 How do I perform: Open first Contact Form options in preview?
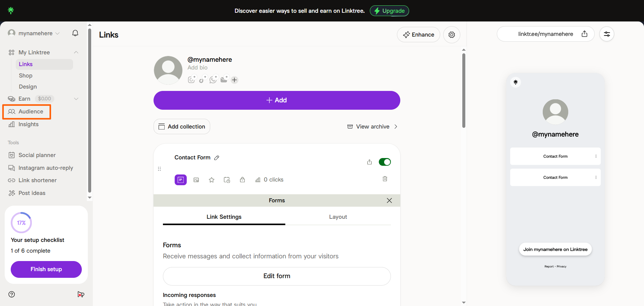point(596,156)
